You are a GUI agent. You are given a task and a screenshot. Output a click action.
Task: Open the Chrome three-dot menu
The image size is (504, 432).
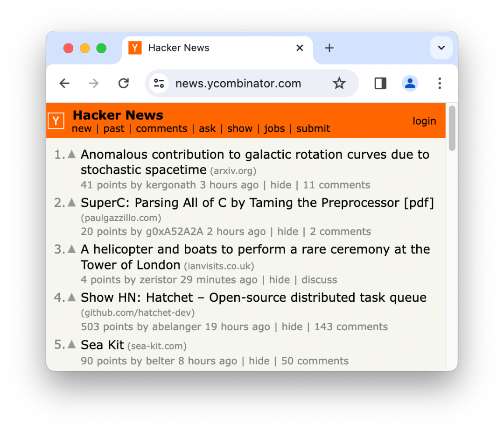[440, 83]
